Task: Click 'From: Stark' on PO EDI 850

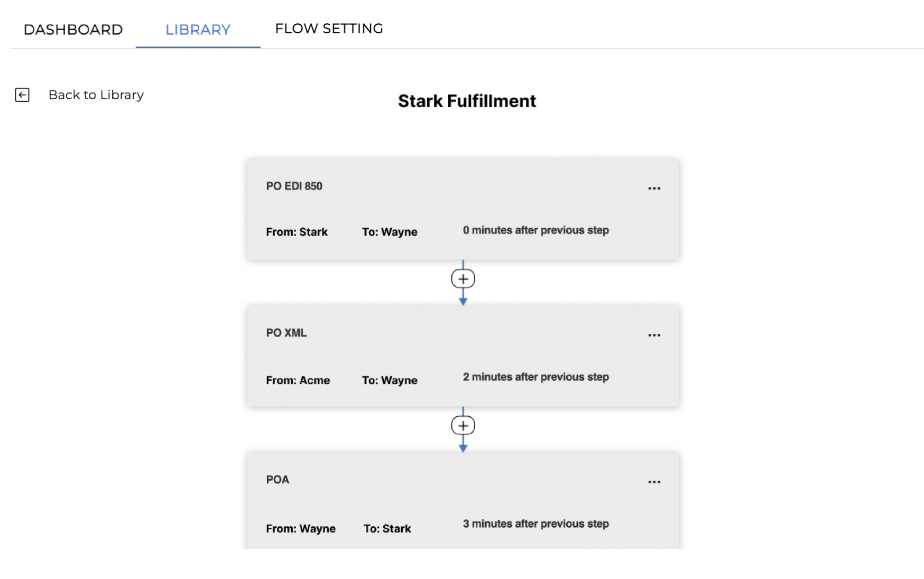Action: click(297, 232)
